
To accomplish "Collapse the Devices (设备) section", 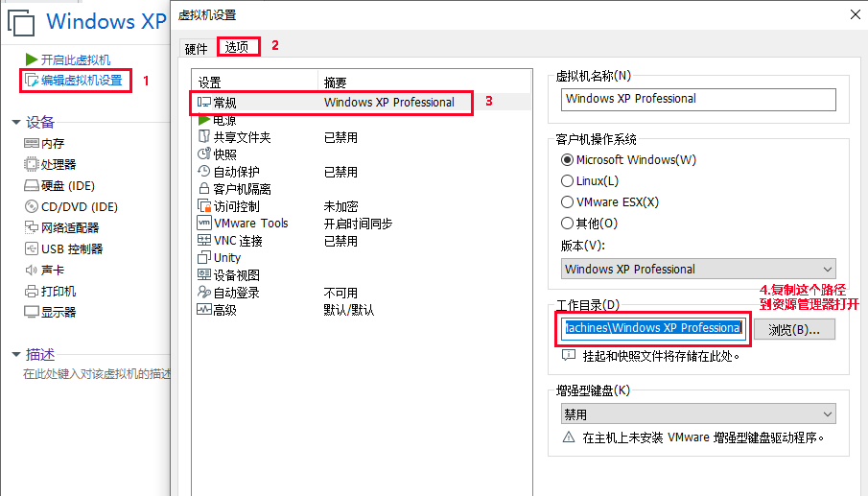I will (16, 123).
